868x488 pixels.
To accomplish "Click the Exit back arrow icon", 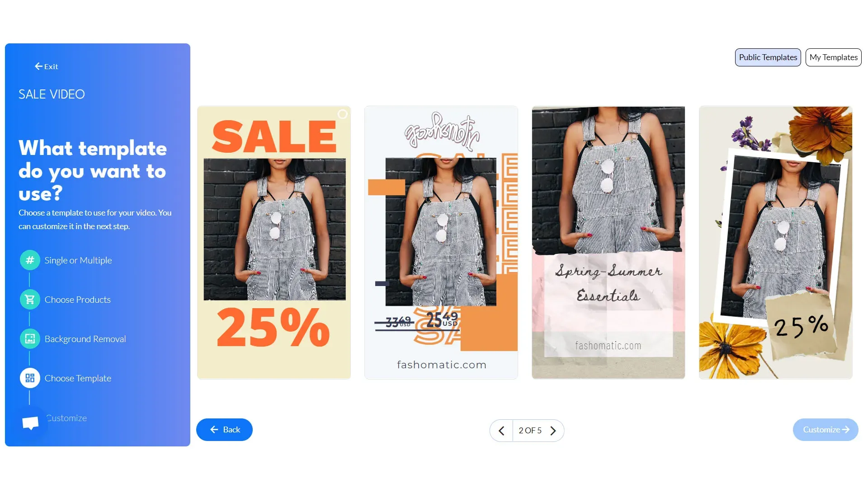I will pos(38,66).
